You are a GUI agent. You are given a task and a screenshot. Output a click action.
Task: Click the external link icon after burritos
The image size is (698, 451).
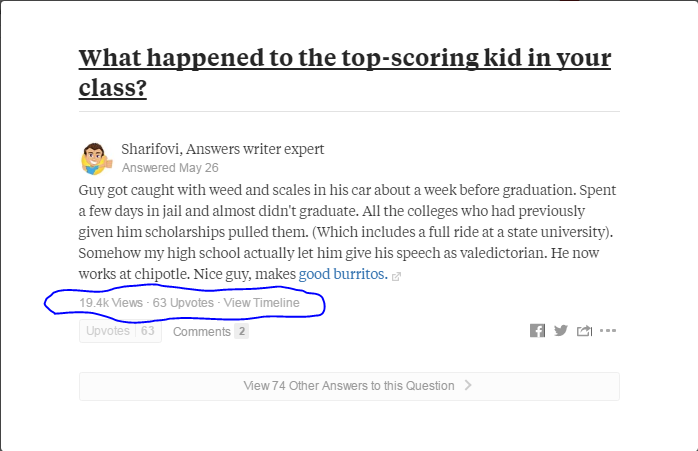tap(398, 275)
